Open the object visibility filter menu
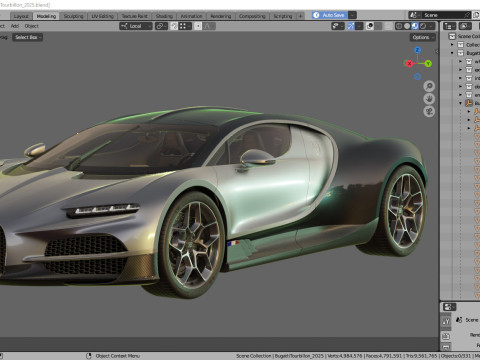Screen dimensions: 480x360 (x=337, y=26)
